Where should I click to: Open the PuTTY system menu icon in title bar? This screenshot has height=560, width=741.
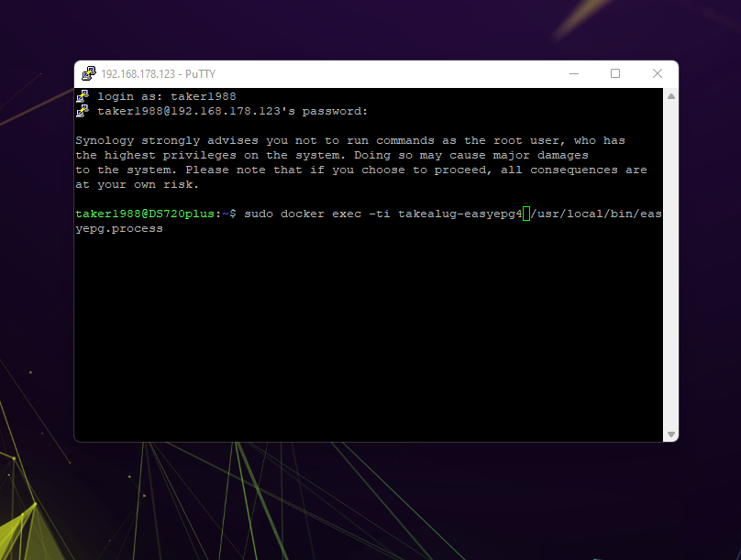pyautogui.click(x=88, y=73)
